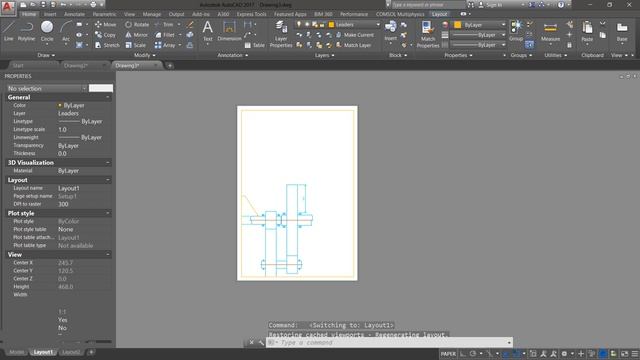Click the Sign In button
The width and height of the screenshot is (640, 360).
pyautogui.click(x=490, y=5)
